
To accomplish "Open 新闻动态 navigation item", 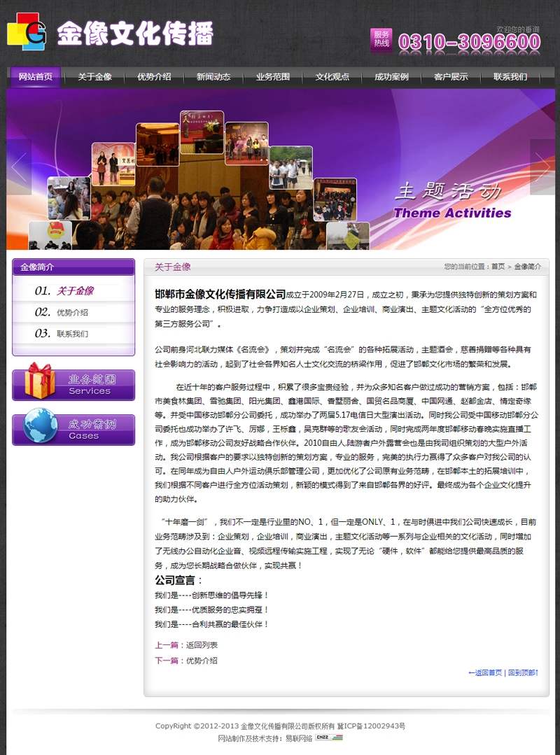I will (213, 77).
